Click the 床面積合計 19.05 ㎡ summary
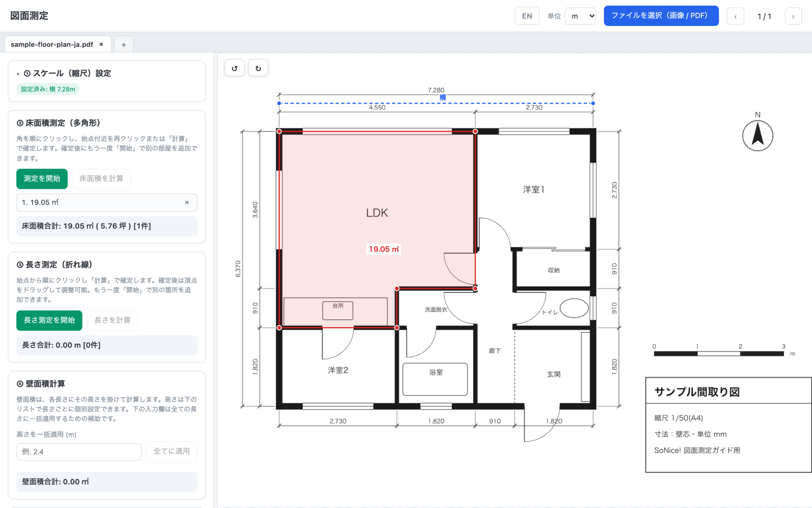Image resolution: width=812 pixels, height=508 pixels. (107, 226)
